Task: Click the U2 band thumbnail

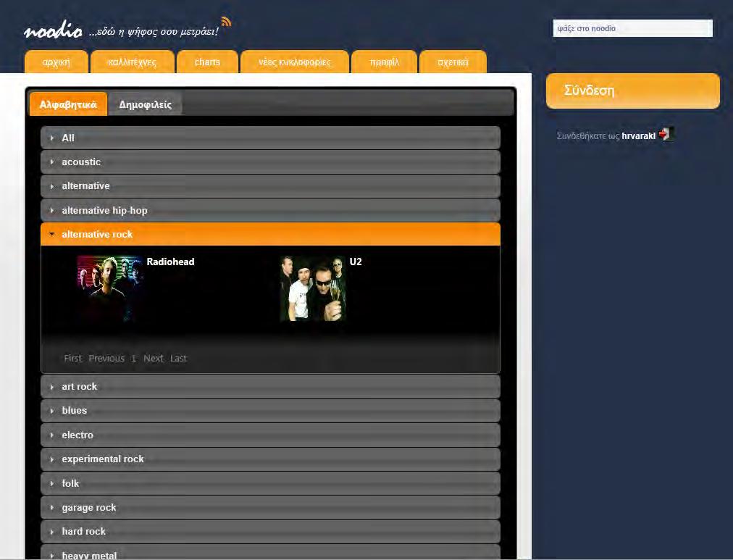Action: [313, 288]
